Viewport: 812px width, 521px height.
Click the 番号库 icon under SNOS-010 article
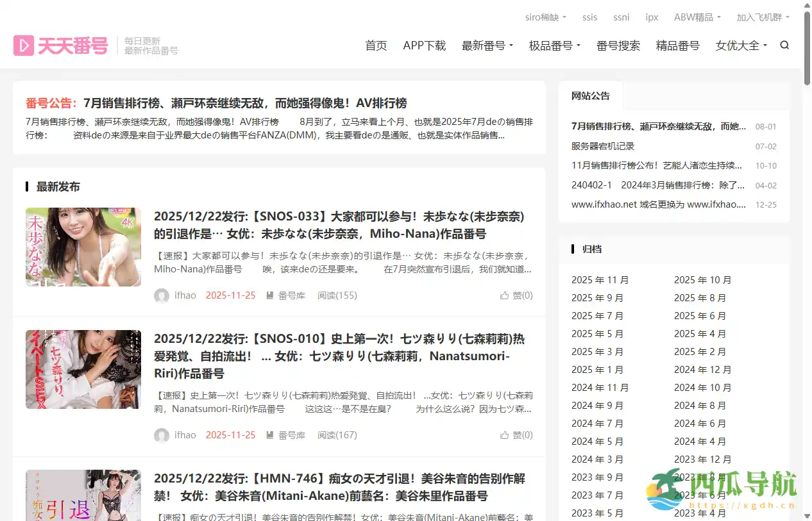[x=271, y=435]
